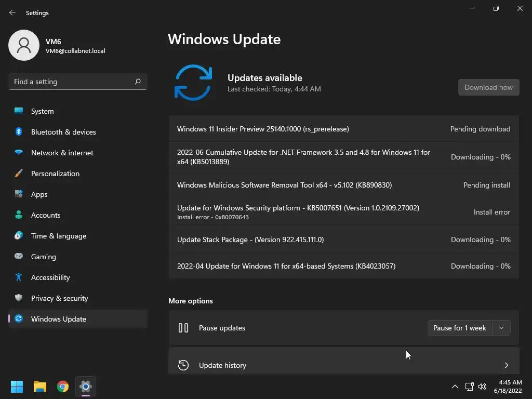Click Downloading - 0% for Update Stack Package
532x399 pixels.
481,240
